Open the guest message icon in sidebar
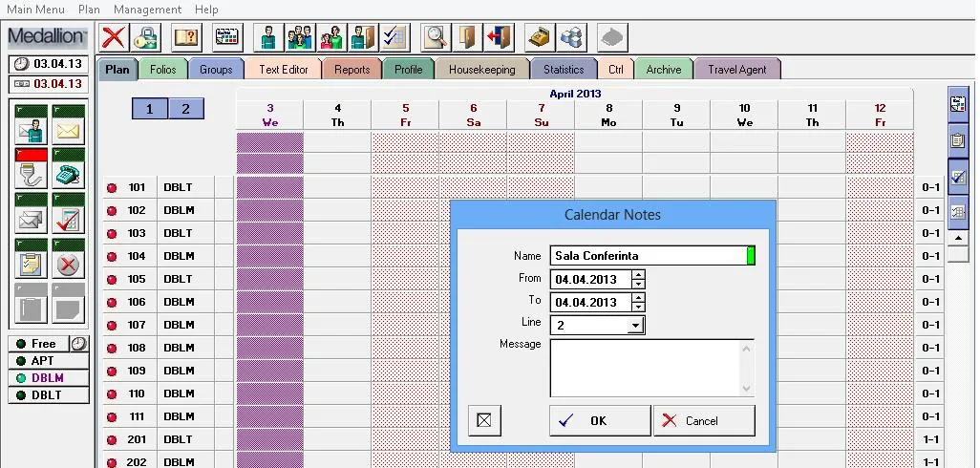This screenshot has width=980, height=468. click(x=31, y=125)
